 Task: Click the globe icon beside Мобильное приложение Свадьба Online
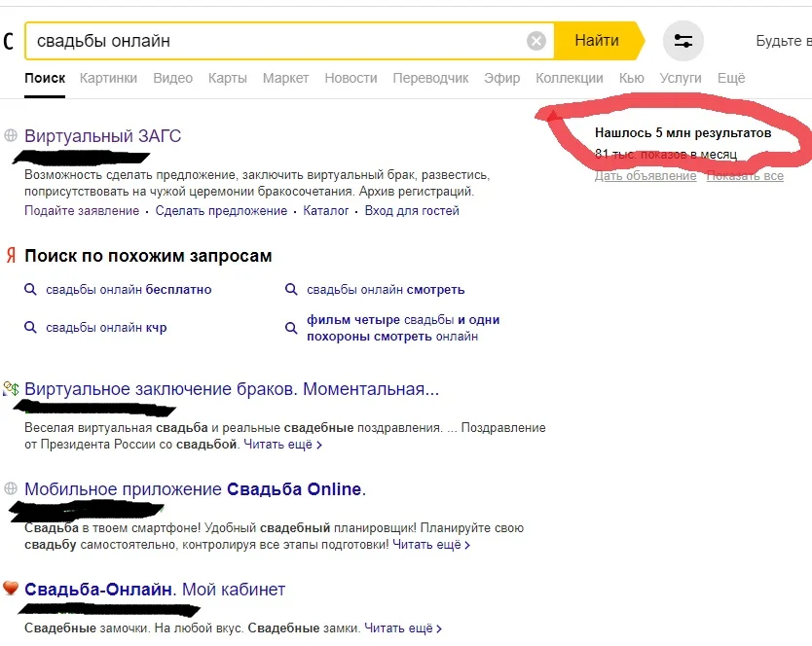click(x=12, y=489)
